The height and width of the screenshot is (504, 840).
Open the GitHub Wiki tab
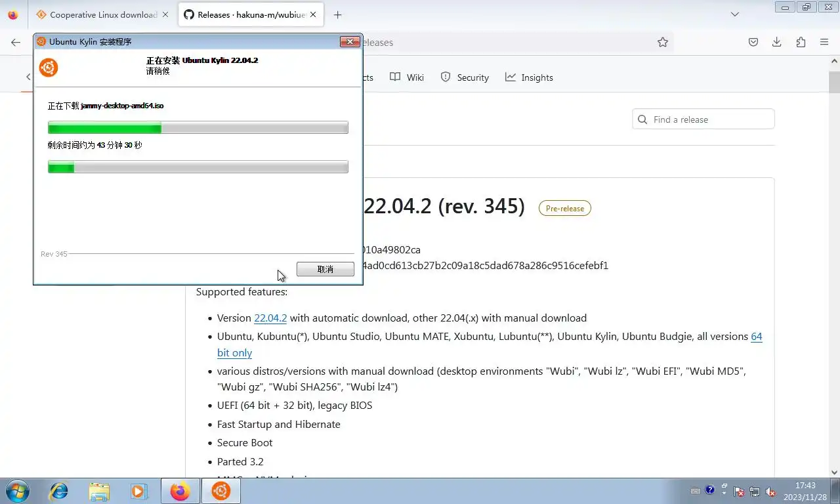click(407, 77)
